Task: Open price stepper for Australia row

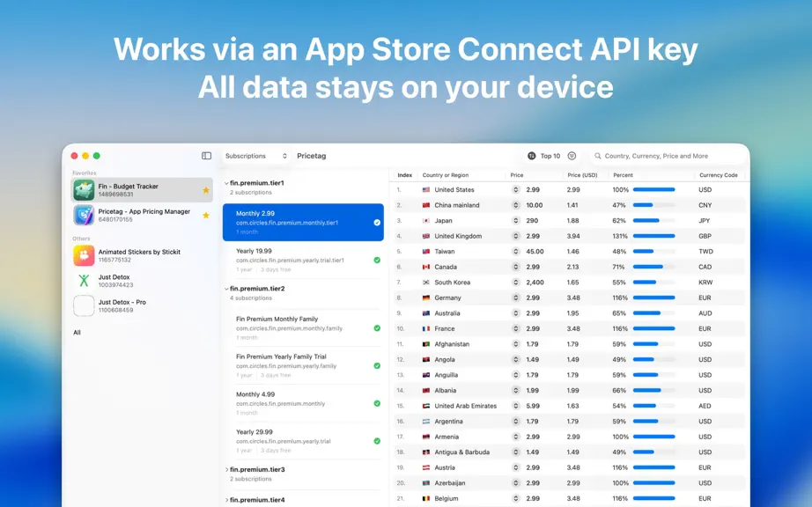Action: click(516, 313)
